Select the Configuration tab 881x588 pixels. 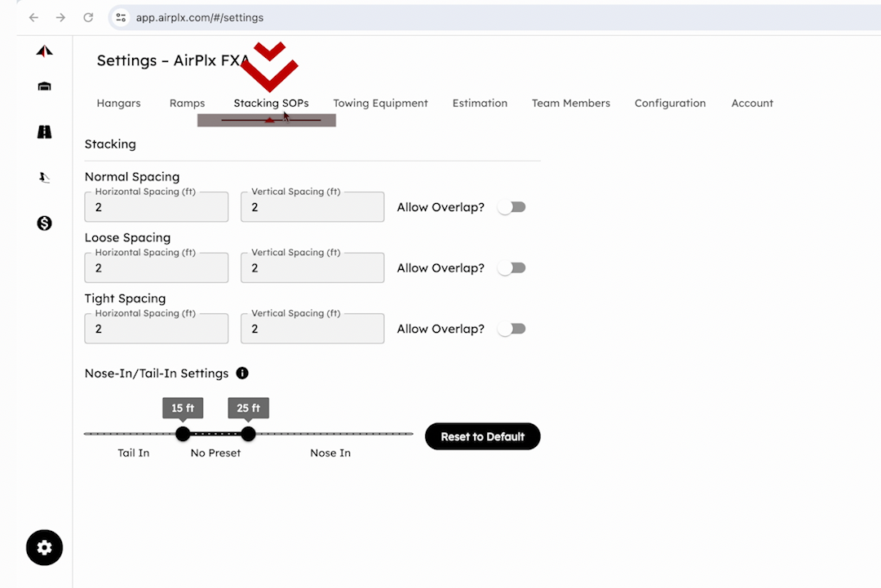click(x=670, y=104)
